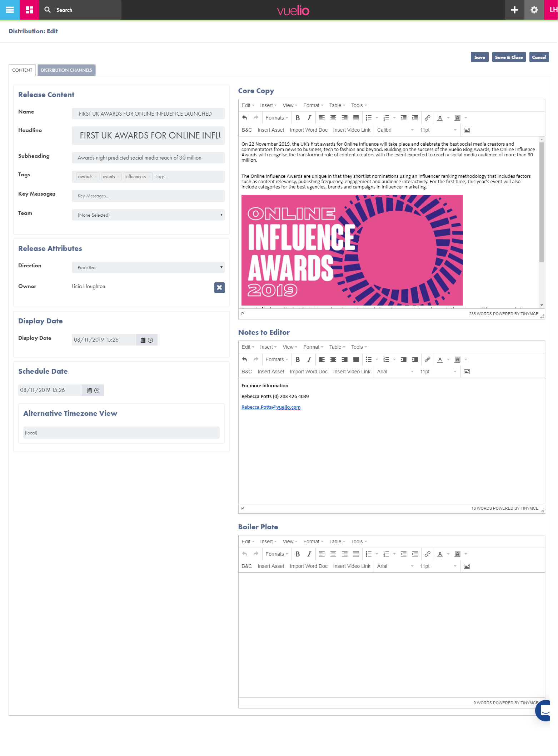Click the plus add icon in top bar

[514, 10]
